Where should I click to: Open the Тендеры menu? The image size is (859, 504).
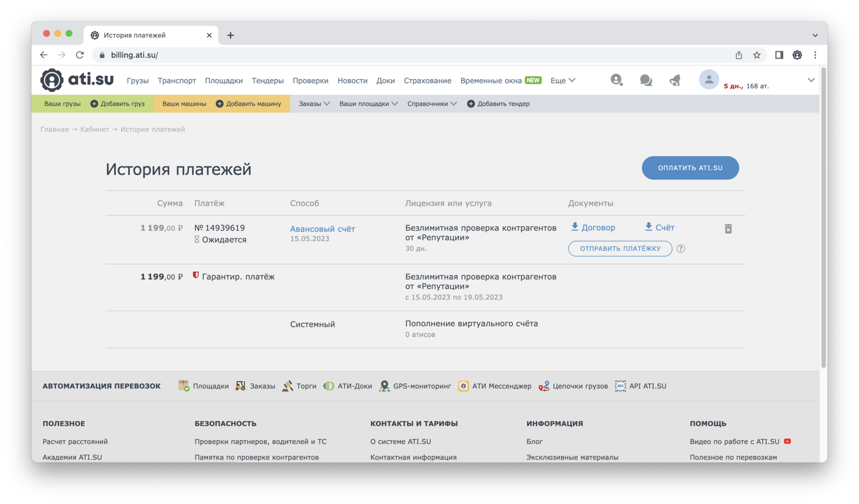pyautogui.click(x=267, y=80)
